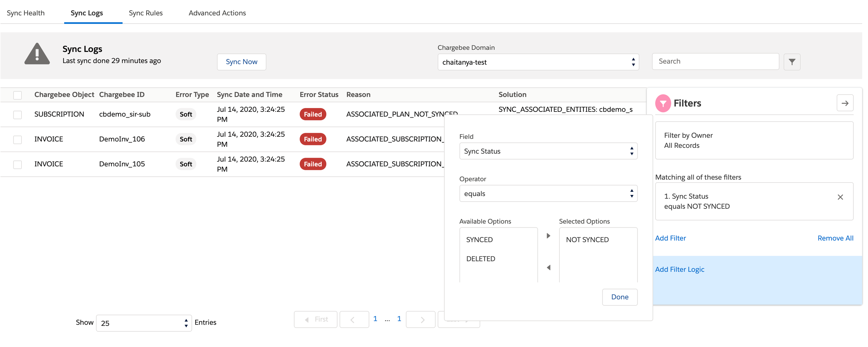Switch to the Sync Health tab
Screen dimensions: 868x347
[x=26, y=13]
